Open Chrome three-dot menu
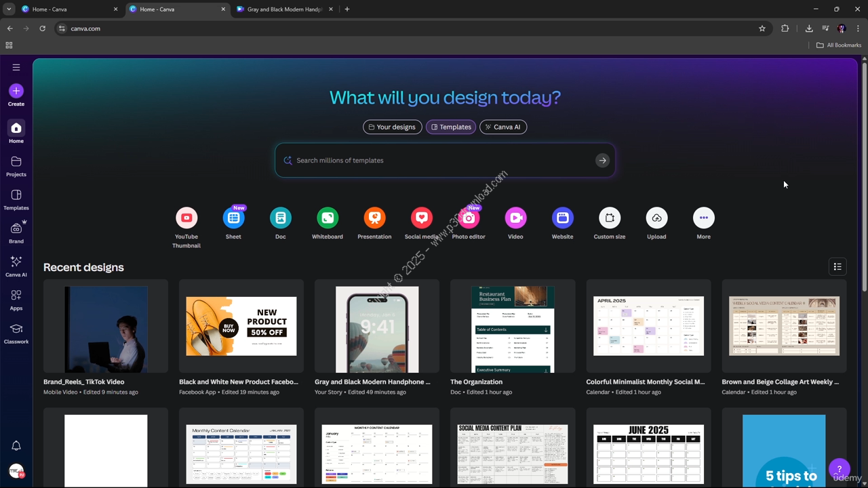The width and height of the screenshot is (868, 488). click(x=859, y=28)
